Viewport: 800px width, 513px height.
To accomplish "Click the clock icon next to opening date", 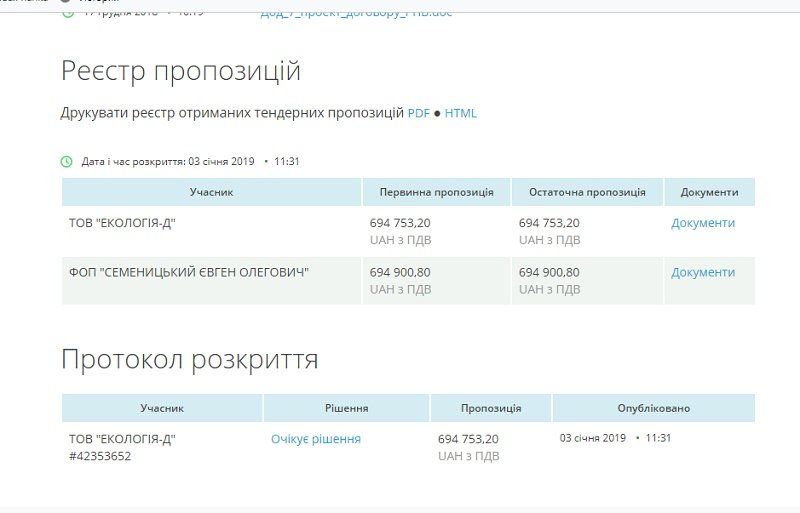I will pyautogui.click(x=67, y=161).
